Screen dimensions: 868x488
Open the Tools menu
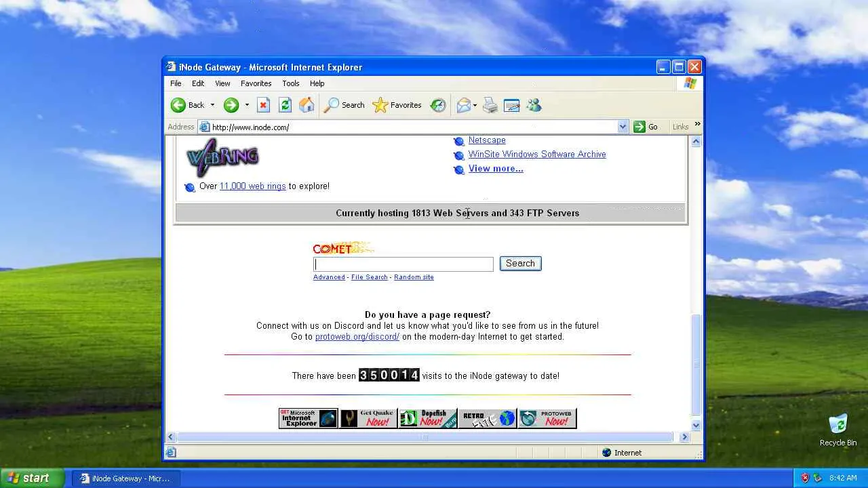[x=291, y=83]
